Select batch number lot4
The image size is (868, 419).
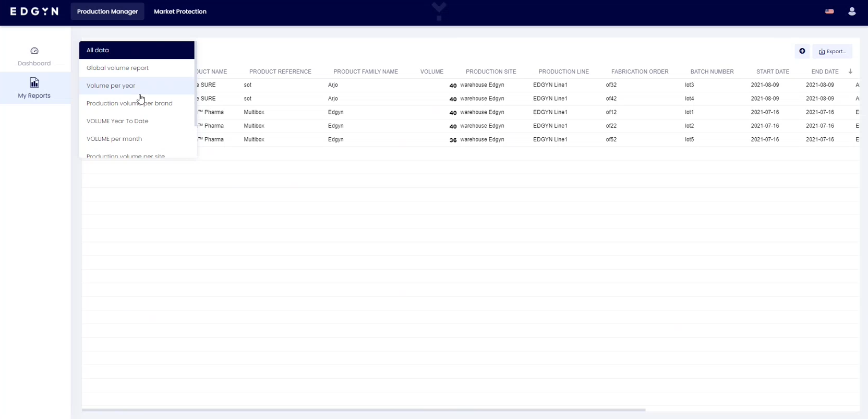pyautogui.click(x=690, y=98)
